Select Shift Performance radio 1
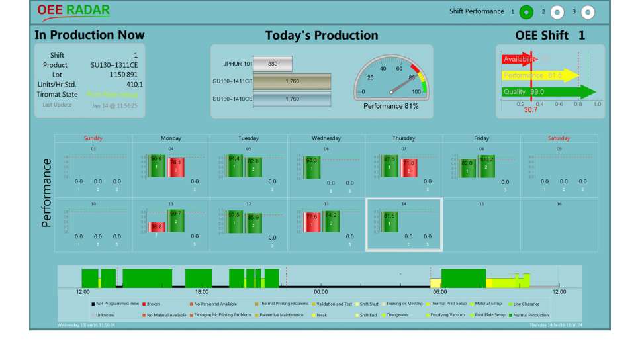The image size is (640, 364). 526,12
